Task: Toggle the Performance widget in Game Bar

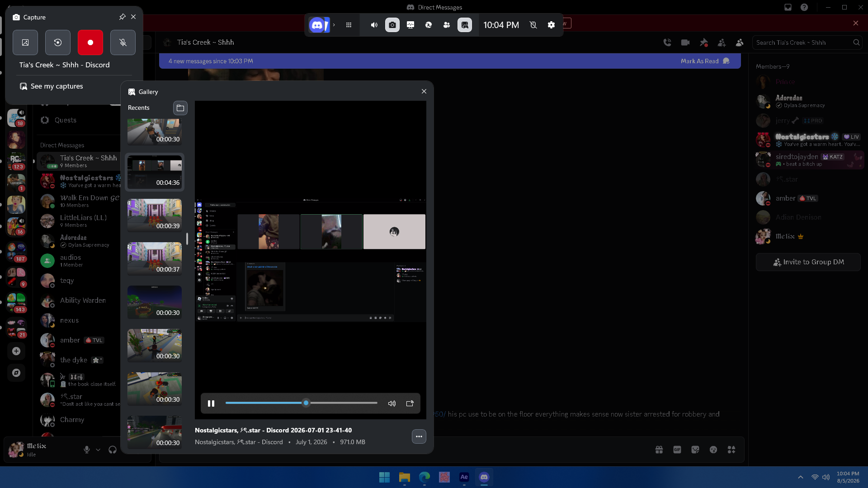Action: [410, 25]
